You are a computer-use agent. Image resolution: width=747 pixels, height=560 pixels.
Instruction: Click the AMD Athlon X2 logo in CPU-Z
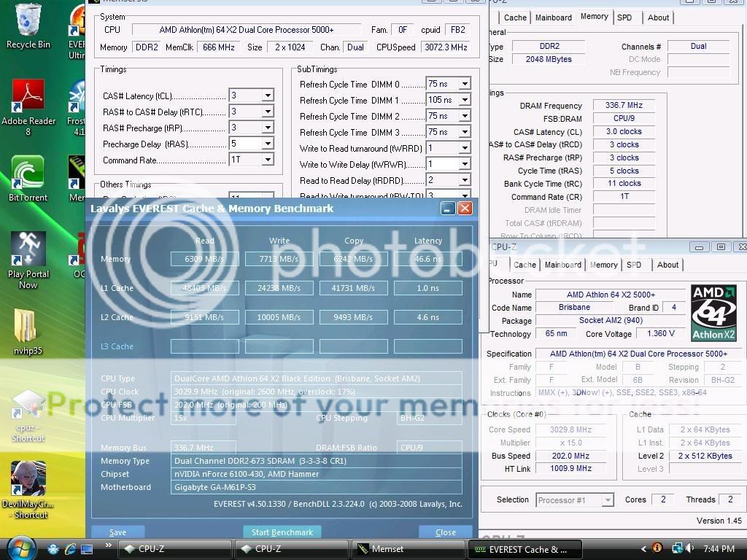coord(713,312)
